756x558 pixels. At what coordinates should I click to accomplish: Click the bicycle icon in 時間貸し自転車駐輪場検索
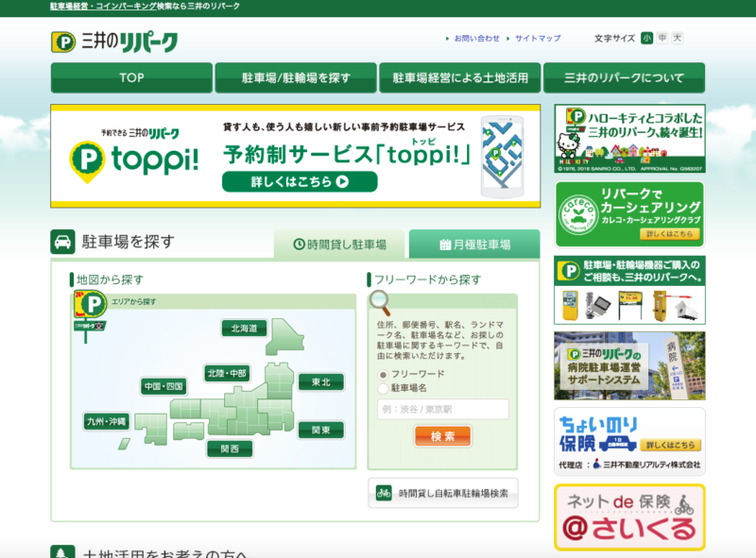(x=384, y=493)
